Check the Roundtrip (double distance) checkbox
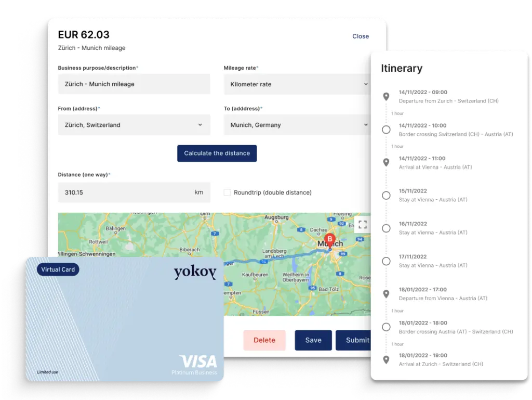The height and width of the screenshot is (400, 532). (227, 192)
